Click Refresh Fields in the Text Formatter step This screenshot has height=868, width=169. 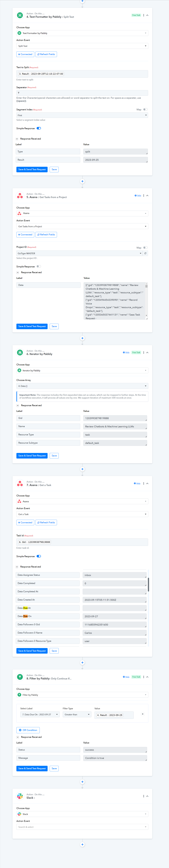pos(46,54)
